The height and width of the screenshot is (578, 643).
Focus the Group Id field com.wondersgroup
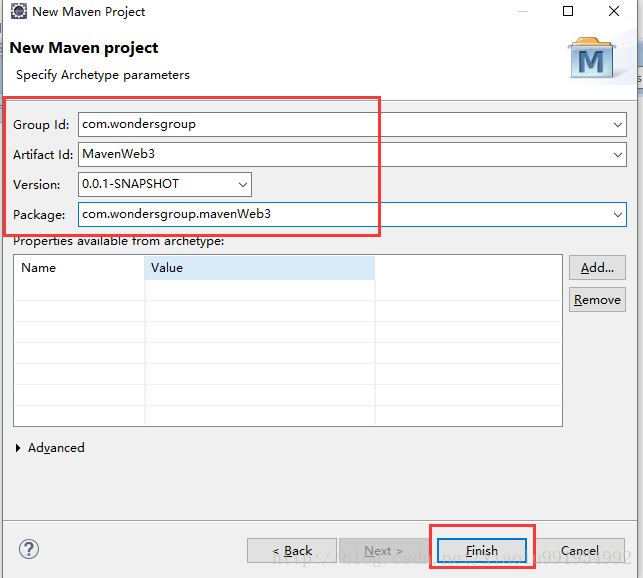click(352, 124)
